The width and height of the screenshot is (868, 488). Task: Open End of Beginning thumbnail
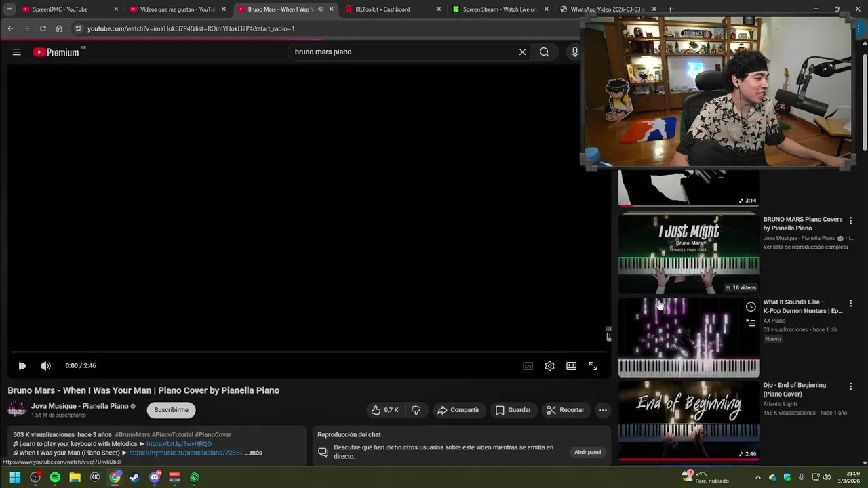coord(689,421)
